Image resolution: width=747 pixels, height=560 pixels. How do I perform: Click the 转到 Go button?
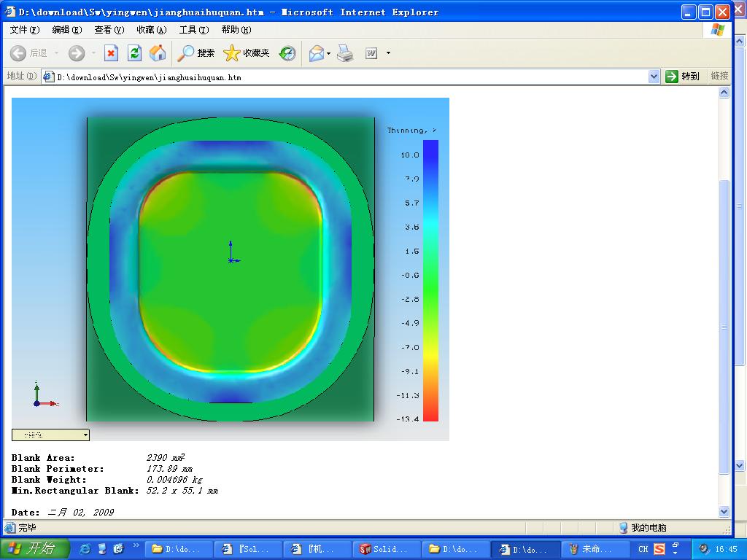coord(683,76)
